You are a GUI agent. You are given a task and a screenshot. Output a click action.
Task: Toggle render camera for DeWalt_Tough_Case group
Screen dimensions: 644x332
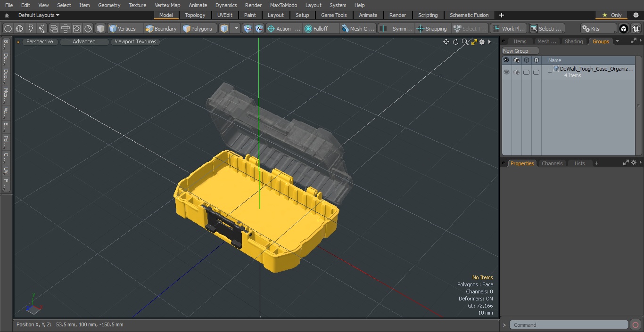tap(516, 72)
